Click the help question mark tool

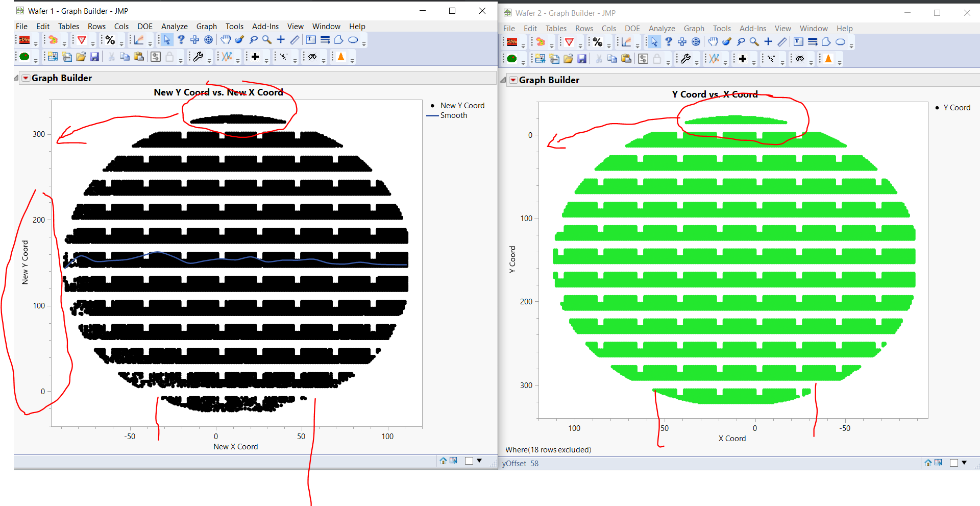(x=181, y=39)
